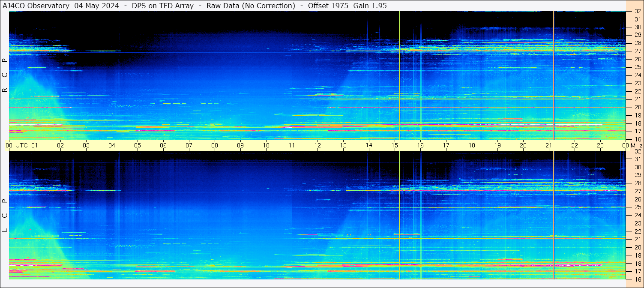644x288 pixels.
Task: Click the "DPS on TFD Array" label
Action: [163, 6]
